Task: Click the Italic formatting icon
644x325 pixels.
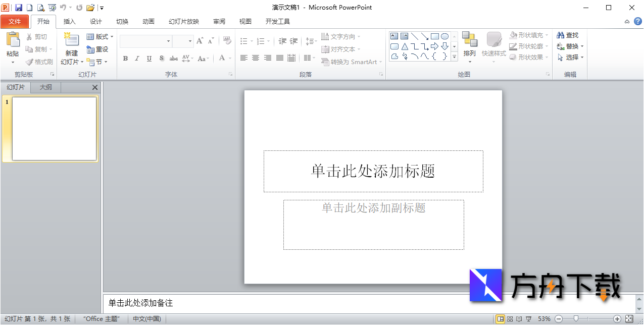Action: 137,59
